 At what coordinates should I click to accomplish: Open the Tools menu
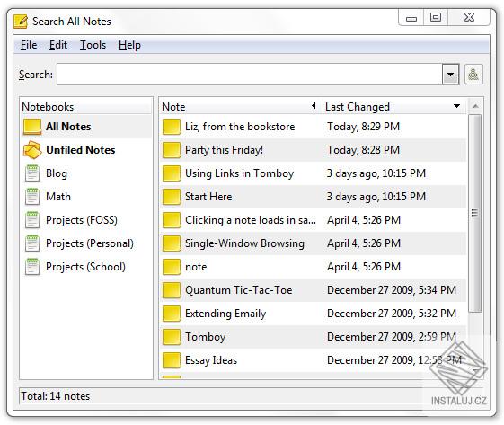pyautogui.click(x=93, y=45)
